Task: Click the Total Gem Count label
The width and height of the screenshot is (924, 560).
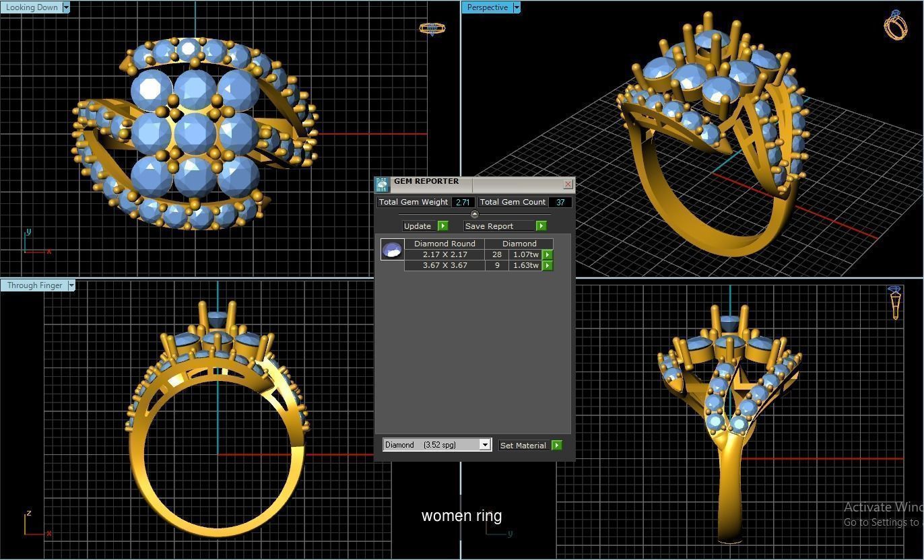Action: pyautogui.click(x=513, y=202)
